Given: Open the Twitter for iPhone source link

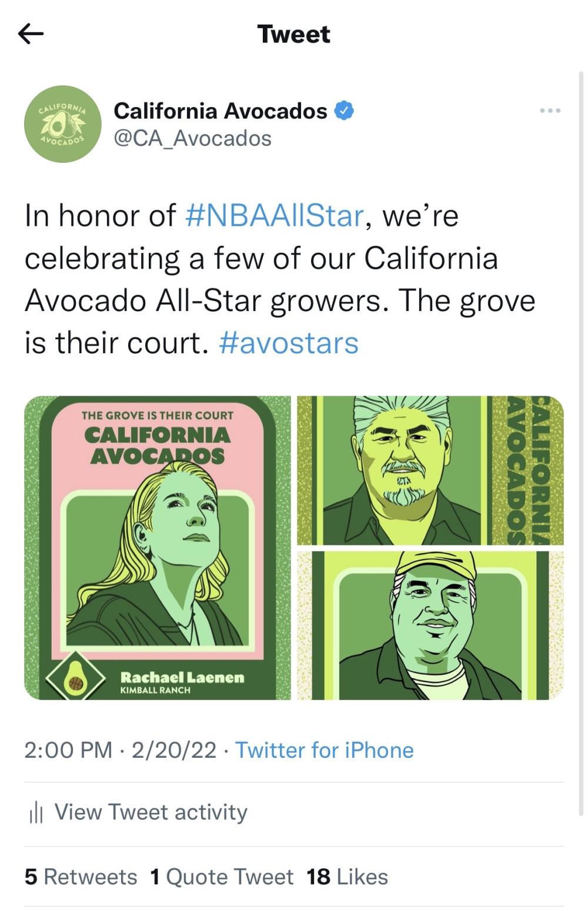Looking at the screenshot, I should pos(324,750).
